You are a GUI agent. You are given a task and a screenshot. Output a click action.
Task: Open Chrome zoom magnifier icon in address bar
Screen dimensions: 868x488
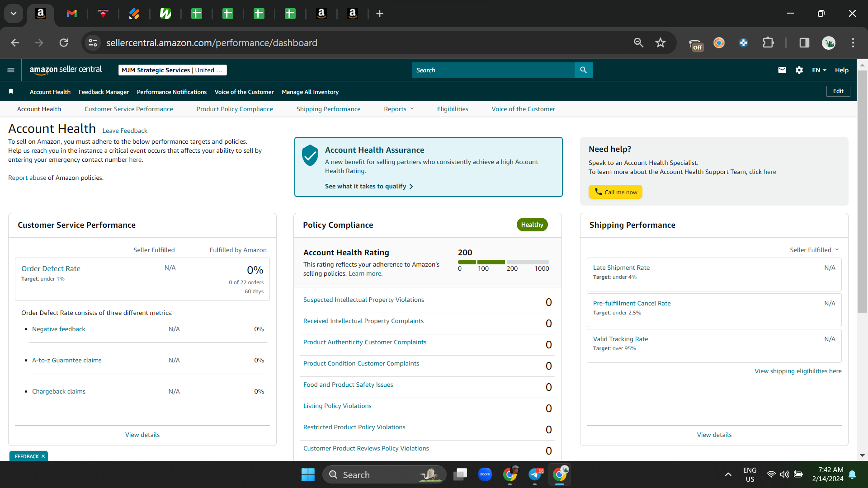pos(638,42)
